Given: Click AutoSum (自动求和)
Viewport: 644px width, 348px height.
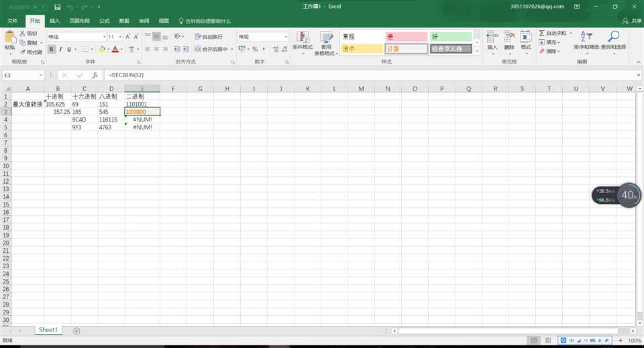Looking at the screenshot, I should 552,33.
